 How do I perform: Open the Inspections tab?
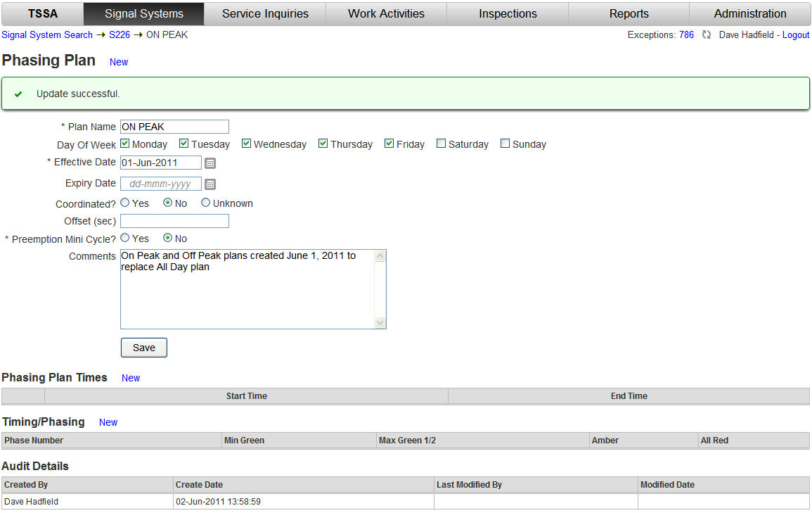click(x=508, y=14)
